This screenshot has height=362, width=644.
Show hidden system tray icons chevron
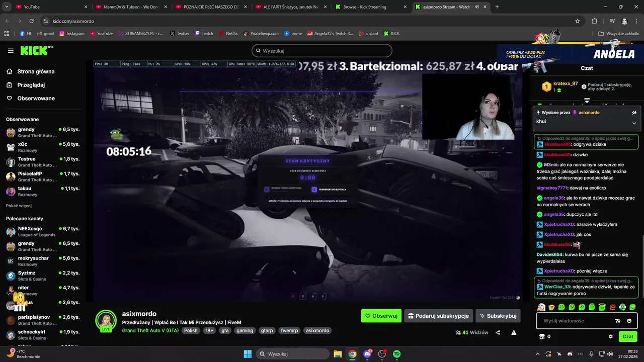point(537,354)
